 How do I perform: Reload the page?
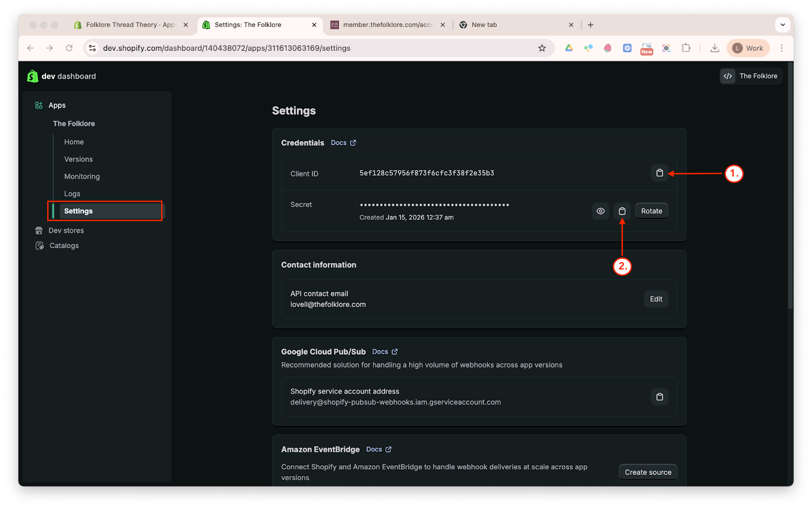(69, 48)
